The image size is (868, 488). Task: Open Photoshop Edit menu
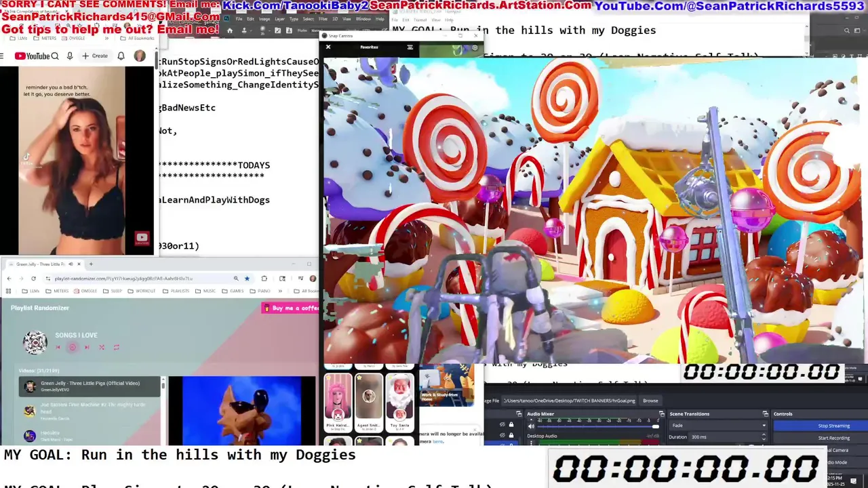(x=251, y=19)
